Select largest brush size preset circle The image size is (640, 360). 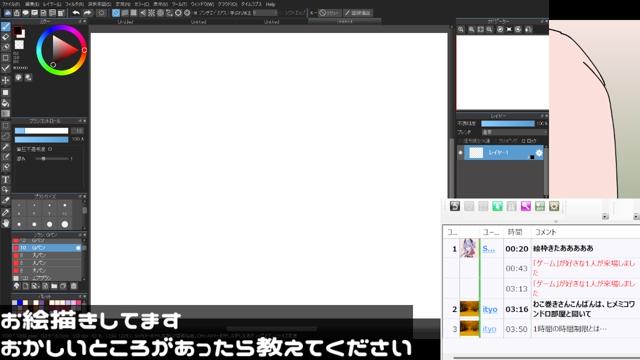(65, 224)
